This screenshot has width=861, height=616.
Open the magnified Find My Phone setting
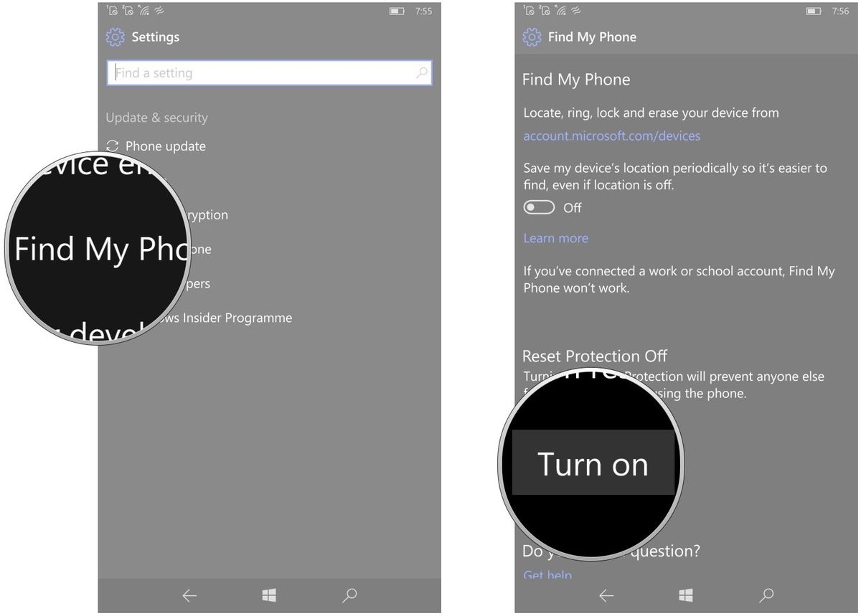[97, 250]
